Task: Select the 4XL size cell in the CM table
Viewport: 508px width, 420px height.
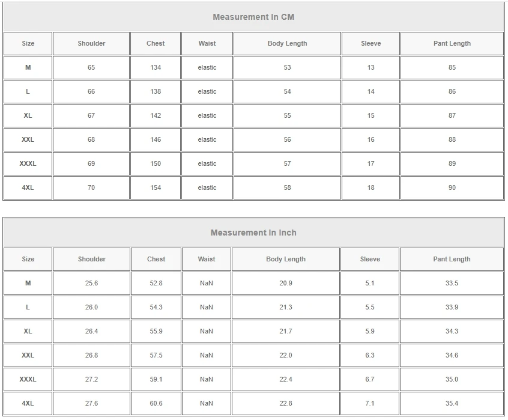Action: 28,187
